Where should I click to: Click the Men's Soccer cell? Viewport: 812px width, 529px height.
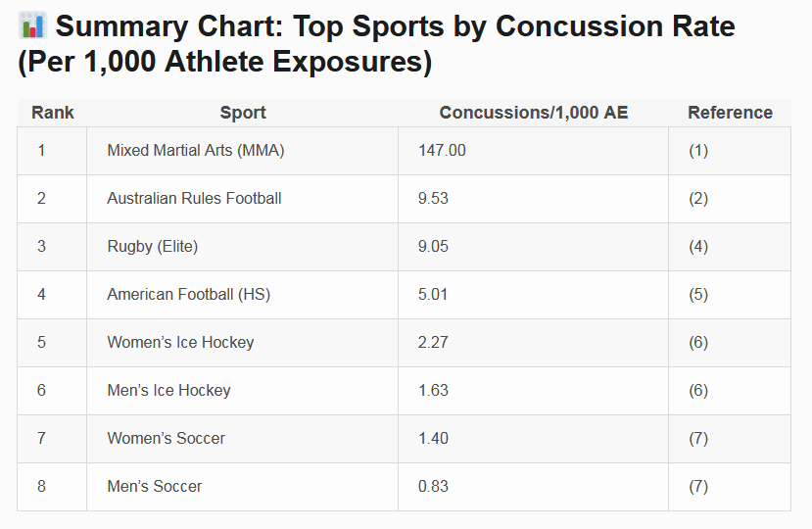coord(155,487)
